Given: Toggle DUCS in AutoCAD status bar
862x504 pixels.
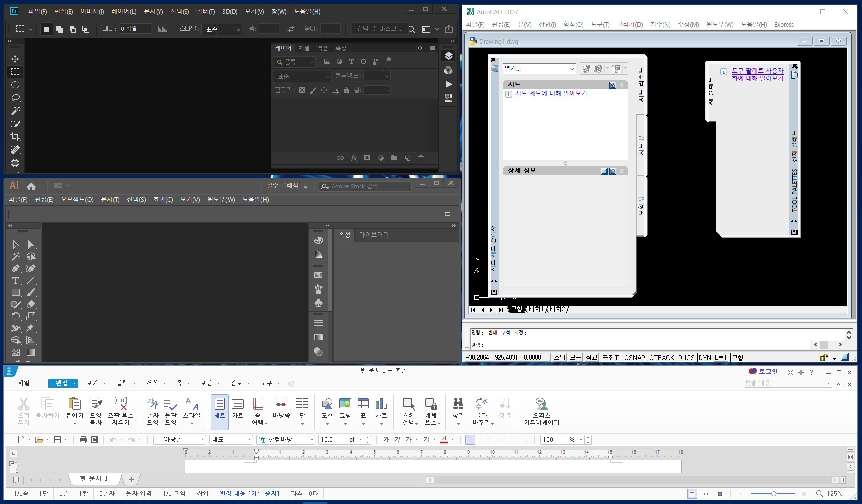Looking at the screenshot, I should (686, 358).
